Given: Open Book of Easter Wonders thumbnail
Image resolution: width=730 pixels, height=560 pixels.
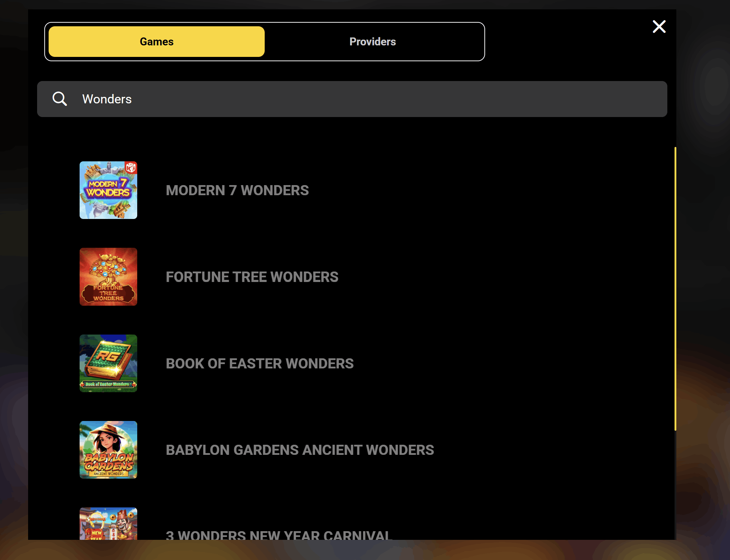Looking at the screenshot, I should pyautogui.click(x=108, y=363).
